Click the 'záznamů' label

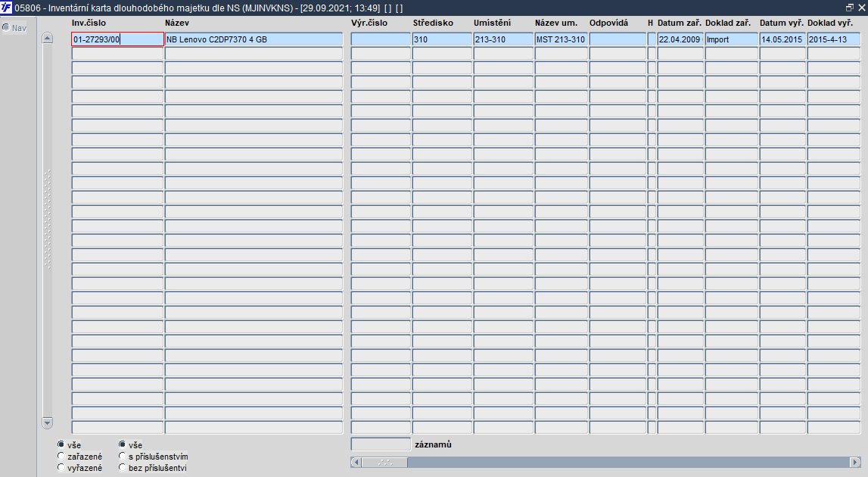coord(433,444)
